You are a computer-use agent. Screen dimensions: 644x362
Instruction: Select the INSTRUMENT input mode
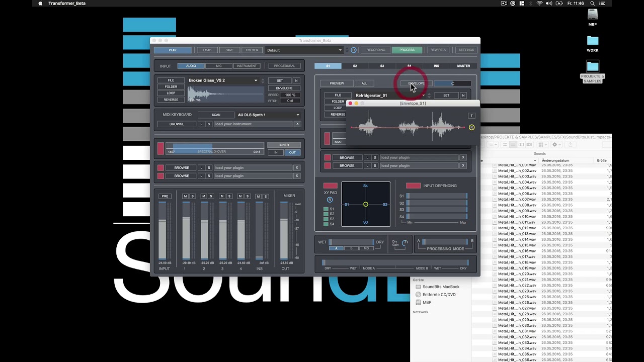pyautogui.click(x=247, y=66)
